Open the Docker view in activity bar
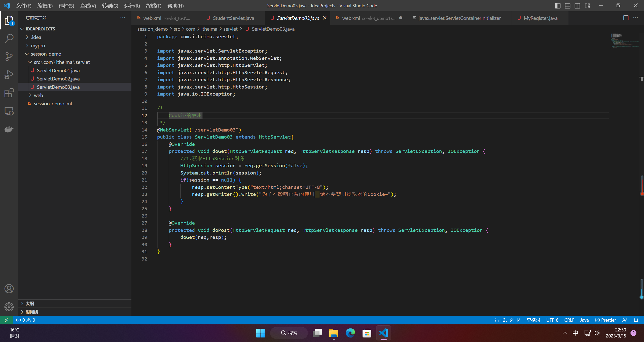The width and height of the screenshot is (644, 342). click(x=9, y=129)
